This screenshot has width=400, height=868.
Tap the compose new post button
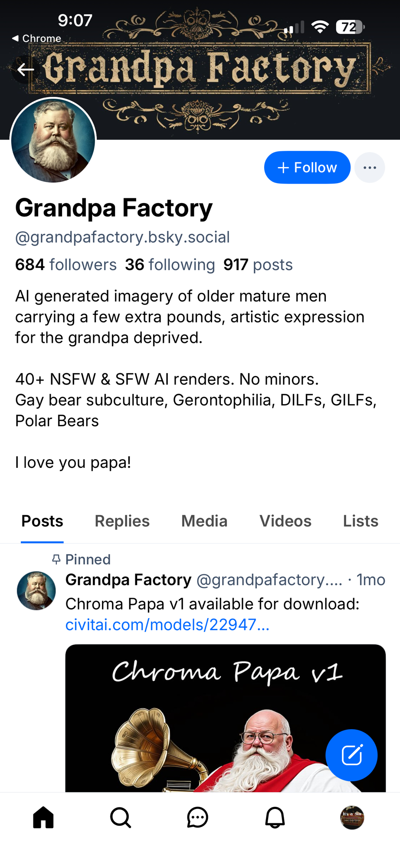(x=351, y=755)
